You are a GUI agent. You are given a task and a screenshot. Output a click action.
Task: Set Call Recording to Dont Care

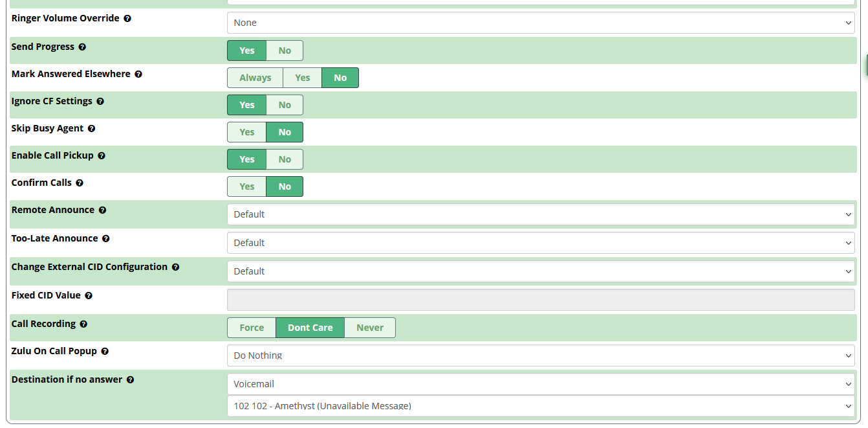click(x=310, y=328)
